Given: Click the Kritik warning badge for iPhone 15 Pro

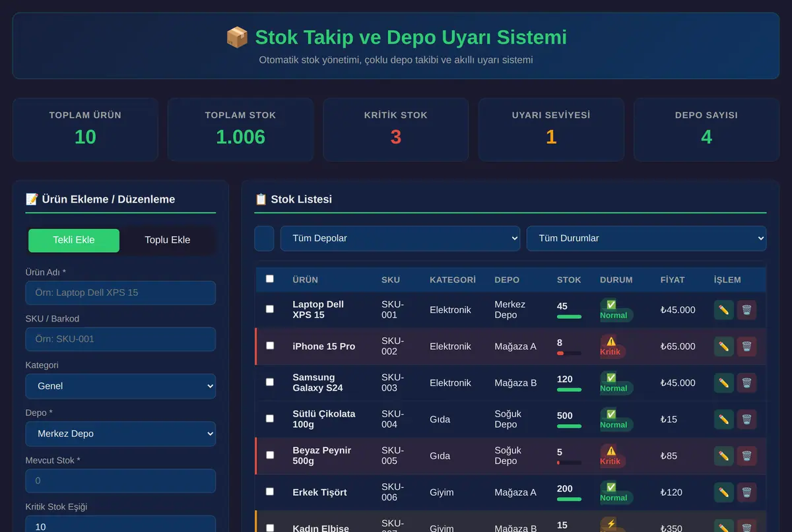Looking at the screenshot, I should pos(612,347).
